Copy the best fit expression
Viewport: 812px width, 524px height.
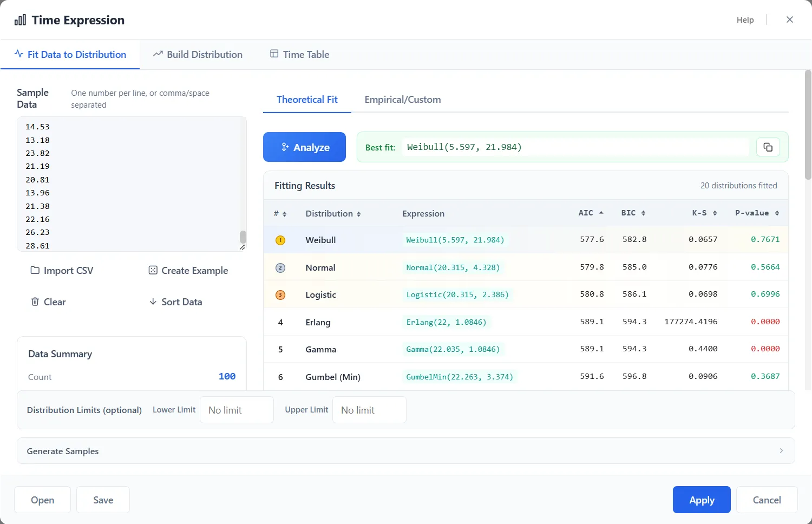click(x=768, y=147)
